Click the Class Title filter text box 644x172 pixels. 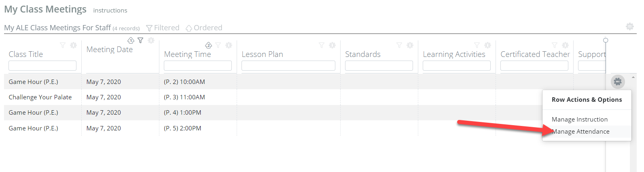[42, 65]
